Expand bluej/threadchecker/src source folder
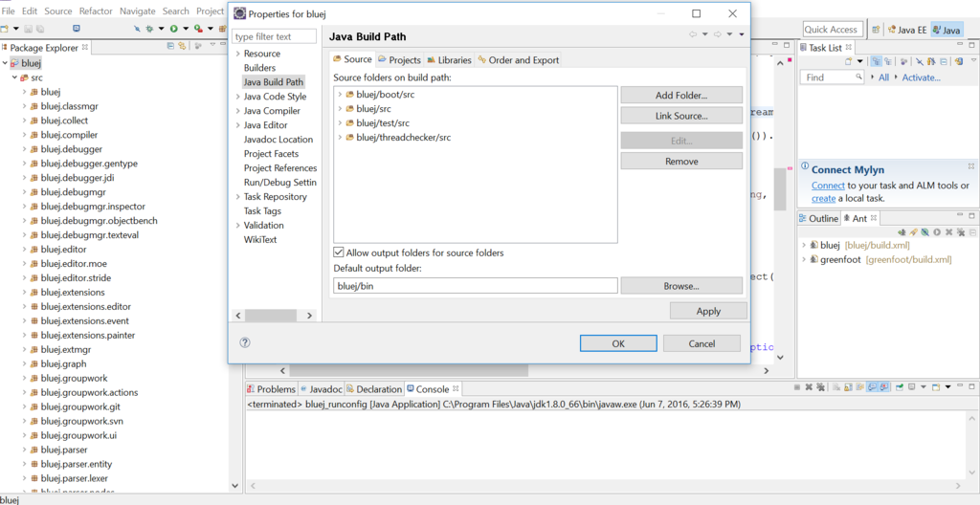The image size is (980, 505). [x=340, y=138]
